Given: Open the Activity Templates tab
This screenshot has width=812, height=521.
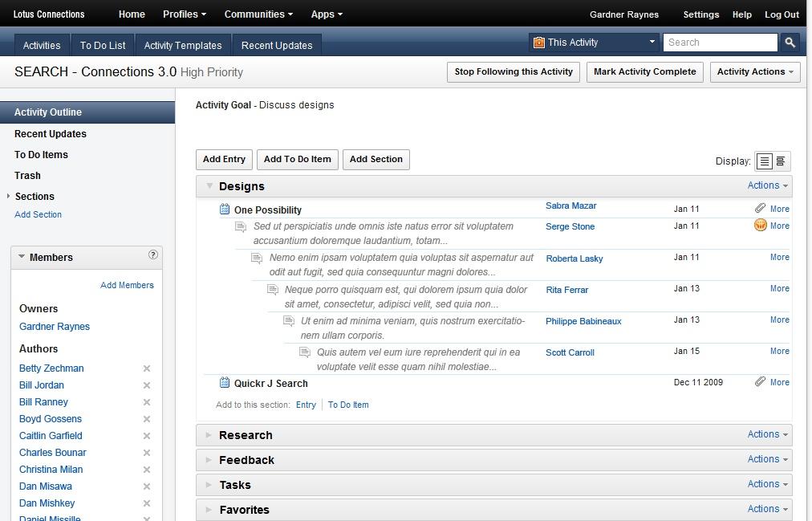Looking at the screenshot, I should [x=183, y=45].
